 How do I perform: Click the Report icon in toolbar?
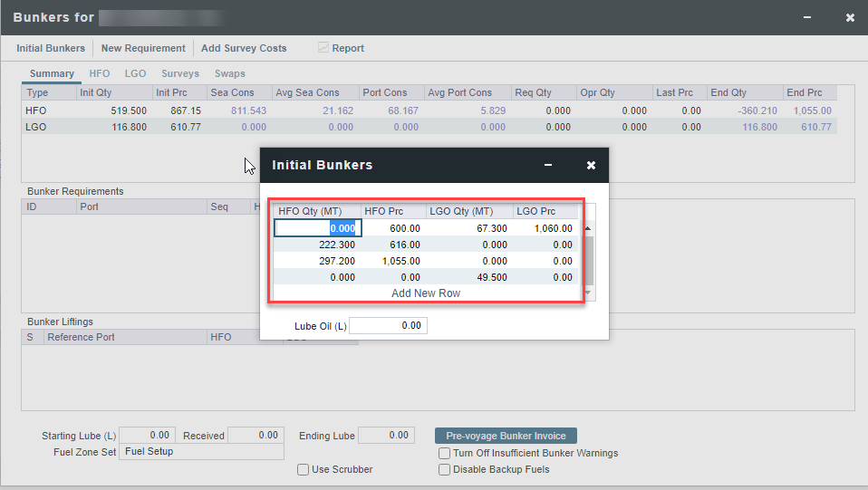click(323, 48)
